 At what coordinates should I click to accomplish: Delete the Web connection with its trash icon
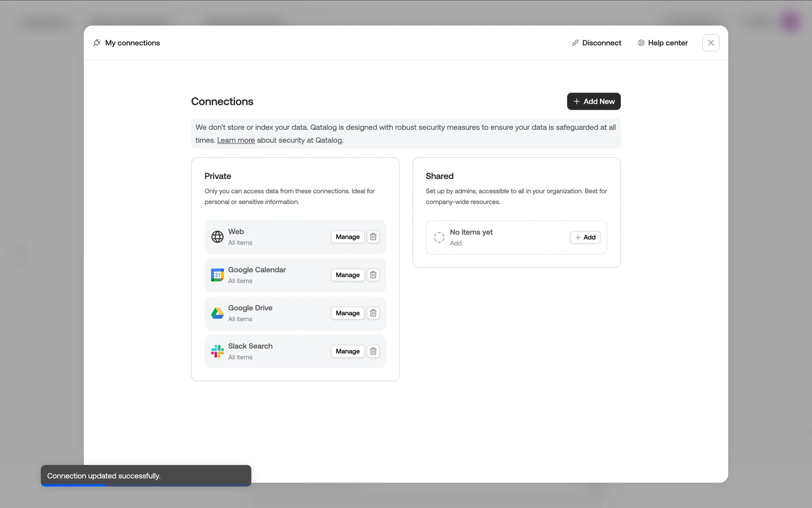(373, 237)
